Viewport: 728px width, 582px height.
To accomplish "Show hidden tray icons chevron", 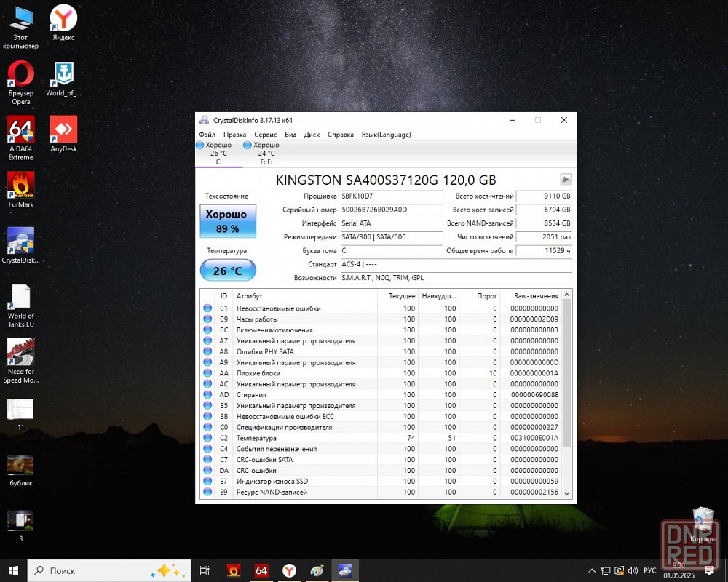I will click(x=592, y=570).
